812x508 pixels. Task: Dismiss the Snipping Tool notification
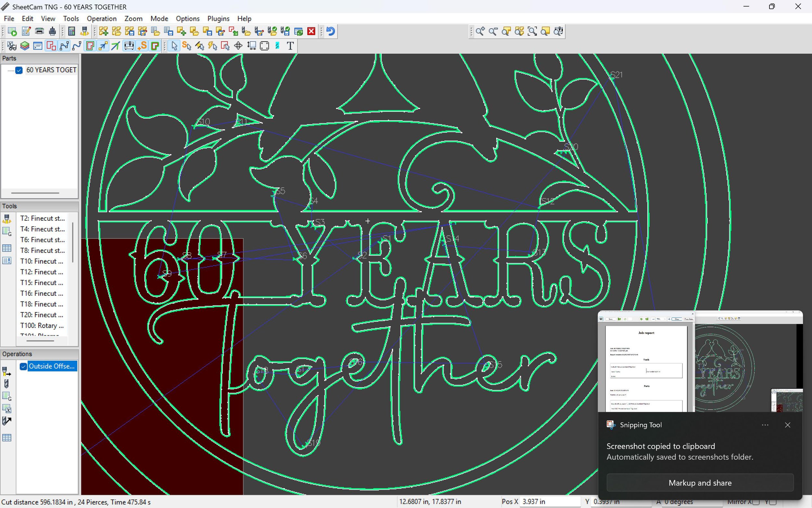(788, 425)
